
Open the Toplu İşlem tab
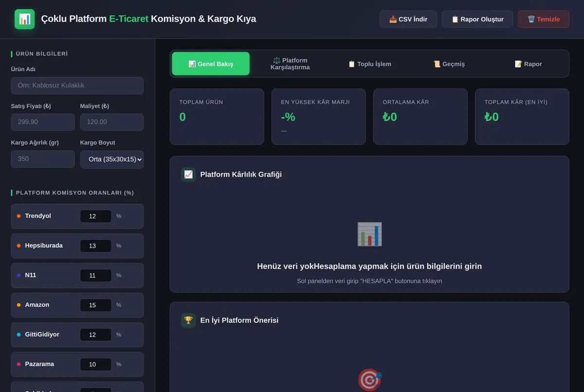pos(369,64)
